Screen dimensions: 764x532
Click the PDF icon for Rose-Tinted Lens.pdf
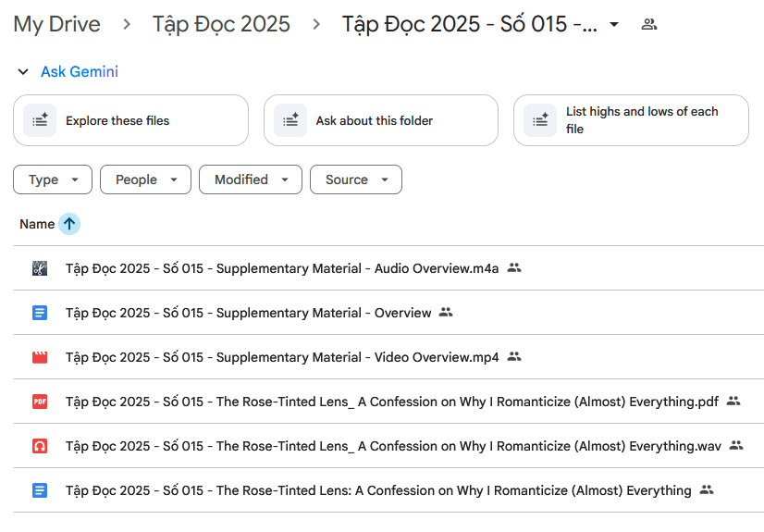pos(40,402)
